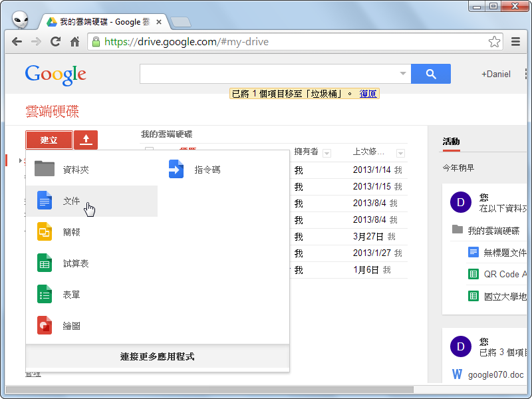Click the 擁有者 column header text

pos(306,152)
